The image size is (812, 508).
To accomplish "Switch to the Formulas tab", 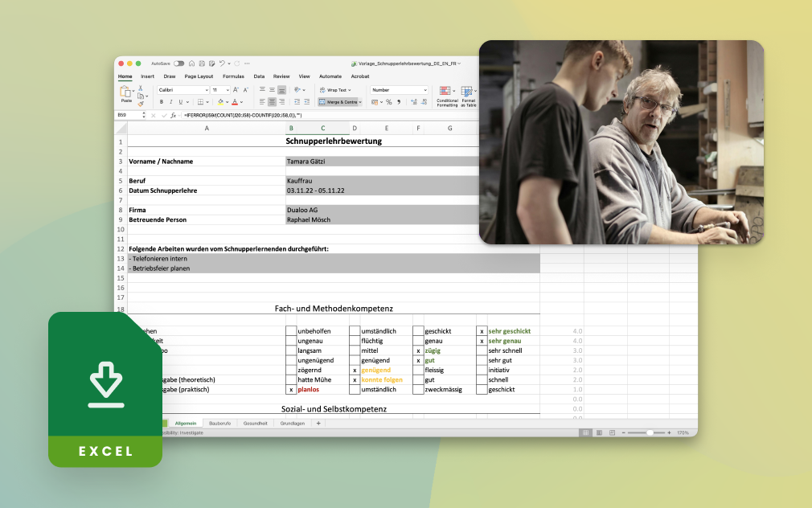I will 234,76.
